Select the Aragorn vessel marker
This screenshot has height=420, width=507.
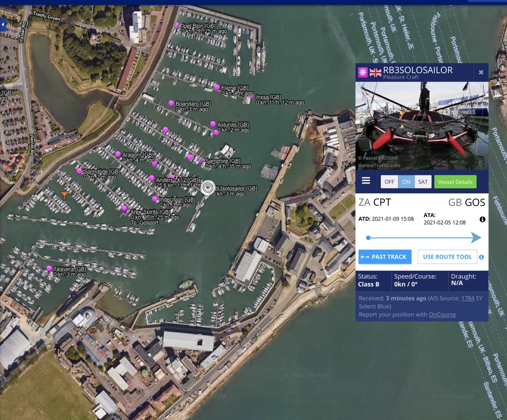point(118,154)
